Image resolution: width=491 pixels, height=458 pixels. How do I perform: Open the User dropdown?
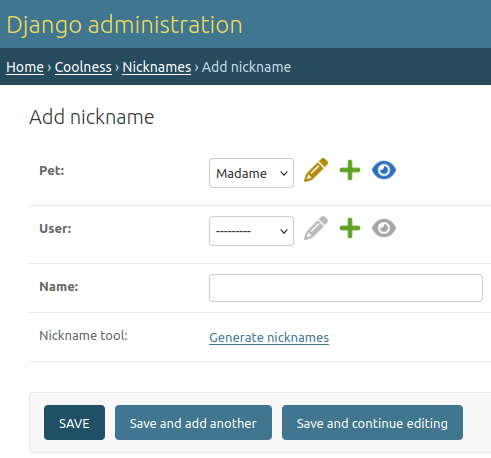tap(251, 231)
